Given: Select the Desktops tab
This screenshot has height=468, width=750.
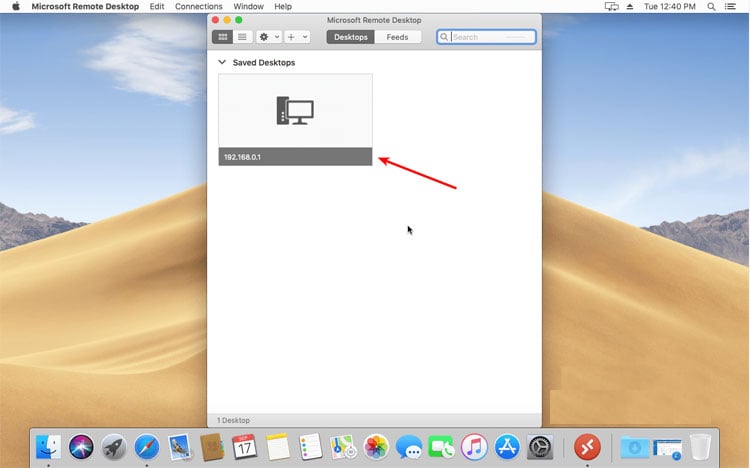Looking at the screenshot, I should click(351, 37).
